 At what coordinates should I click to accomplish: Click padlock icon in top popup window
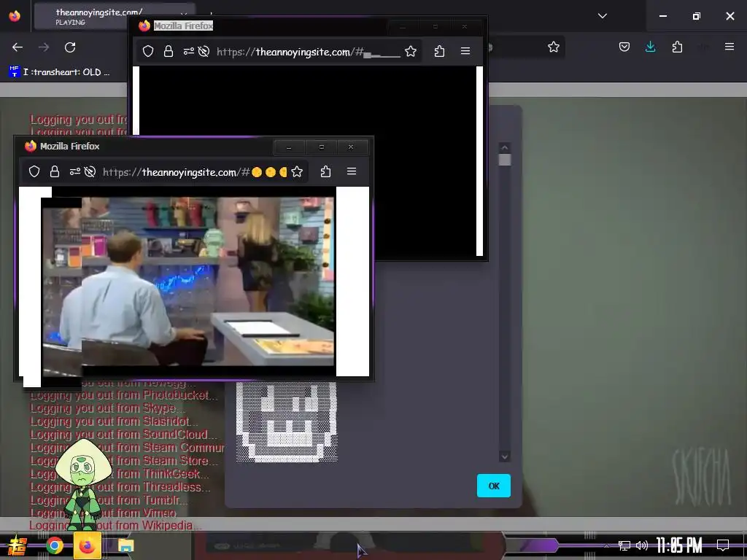[169, 51]
